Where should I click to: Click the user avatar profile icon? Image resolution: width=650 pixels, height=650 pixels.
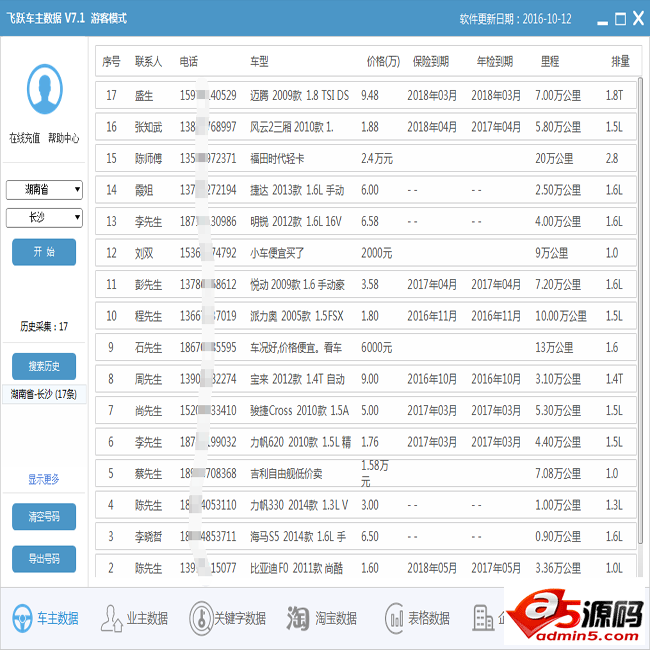click(45, 89)
